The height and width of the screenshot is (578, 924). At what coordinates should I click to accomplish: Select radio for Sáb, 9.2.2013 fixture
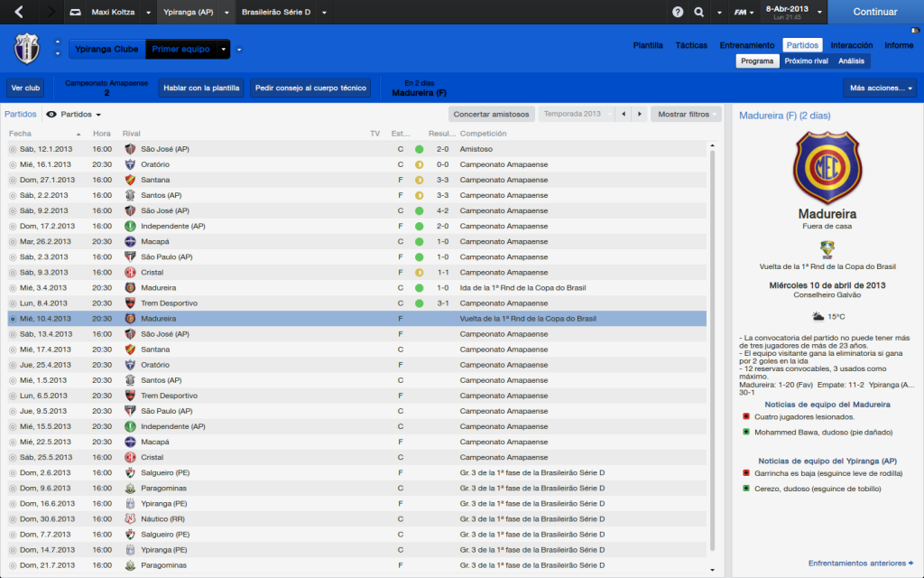(x=13, y=210)
